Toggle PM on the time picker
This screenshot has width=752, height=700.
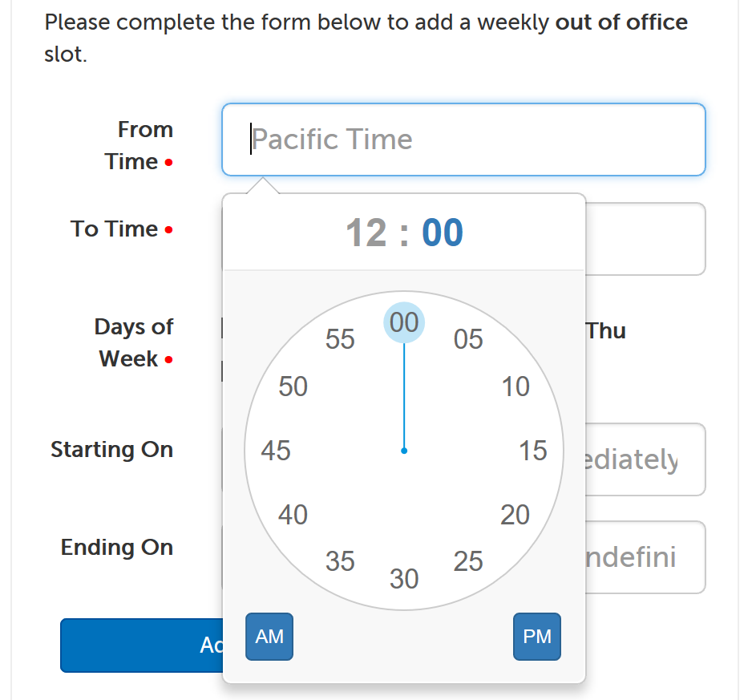[x=536, y=636]
